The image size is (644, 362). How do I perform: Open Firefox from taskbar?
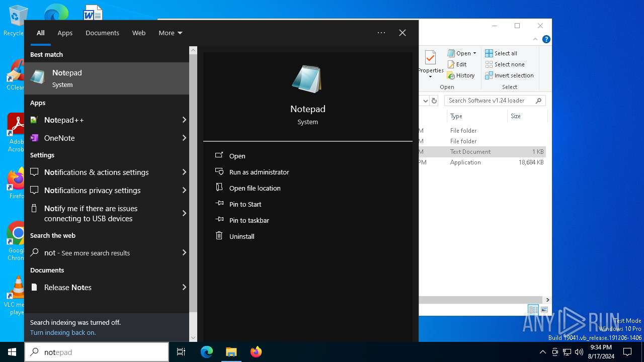(256, 352)
